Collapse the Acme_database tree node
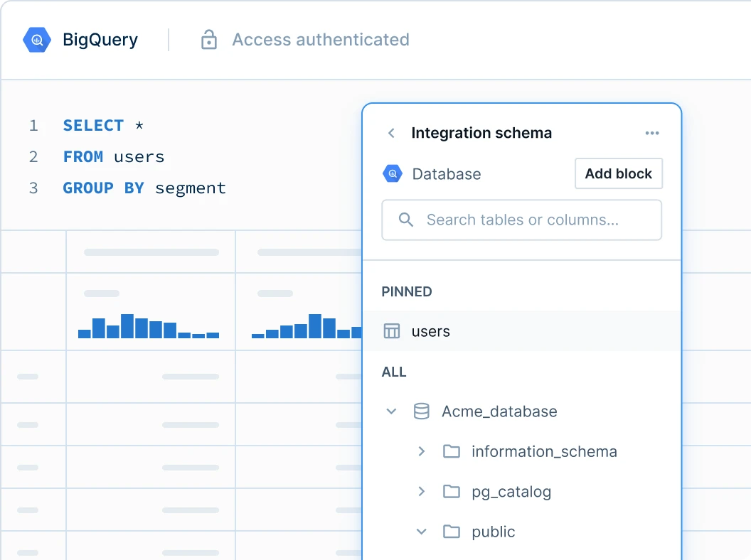The height and width of the screenshot is (560, 751). point(391,411)
